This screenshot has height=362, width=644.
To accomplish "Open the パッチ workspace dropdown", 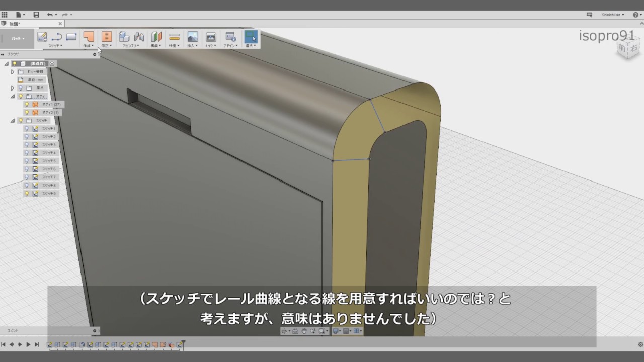I will coord(17,39).
